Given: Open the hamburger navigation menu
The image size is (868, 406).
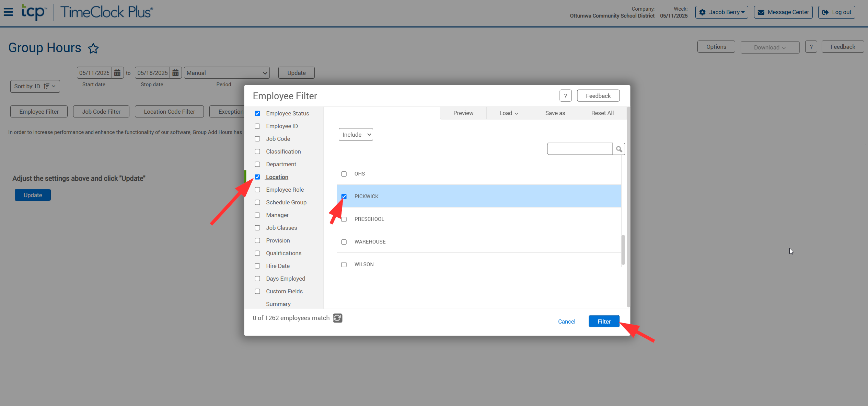Looking at the screenshot, I should click(x=8, y=12).
